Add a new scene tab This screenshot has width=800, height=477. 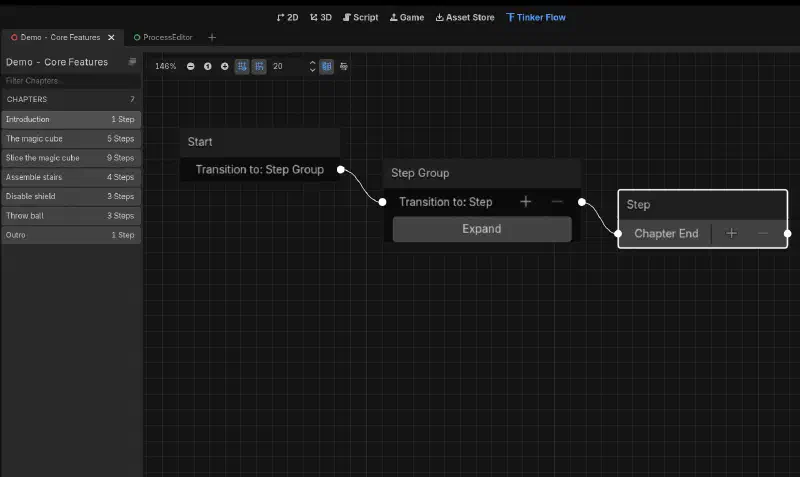(x=212, y=37)
